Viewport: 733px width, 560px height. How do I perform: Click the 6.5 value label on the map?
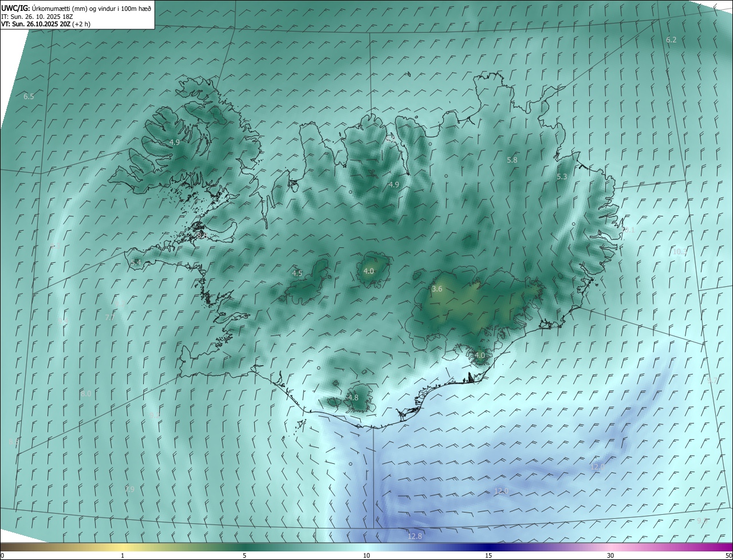pos(29,97)
